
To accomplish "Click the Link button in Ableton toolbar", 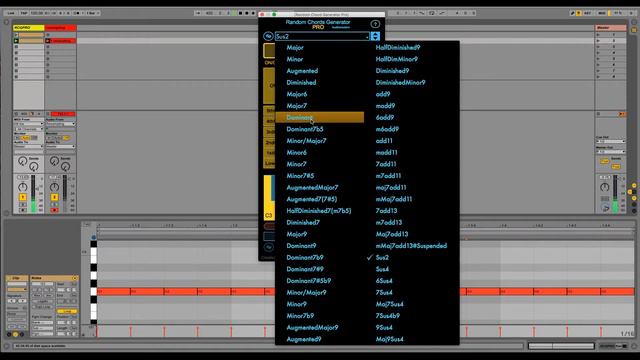I will pyautogui.click(x=11, y=13).
